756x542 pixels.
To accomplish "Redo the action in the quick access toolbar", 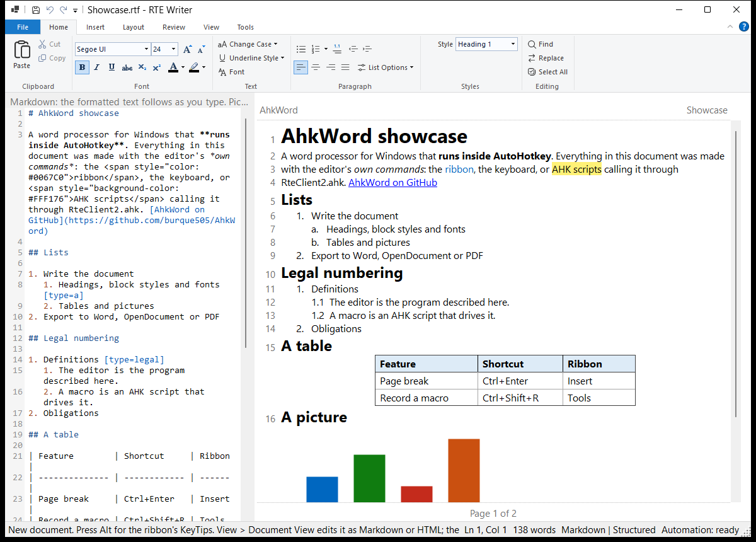I will tap(63, 10).
